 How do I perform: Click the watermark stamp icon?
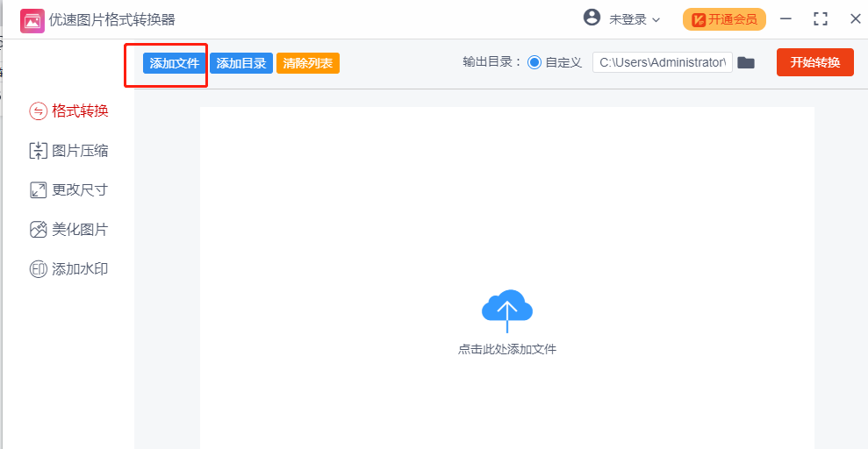click(x=39, y=269)
